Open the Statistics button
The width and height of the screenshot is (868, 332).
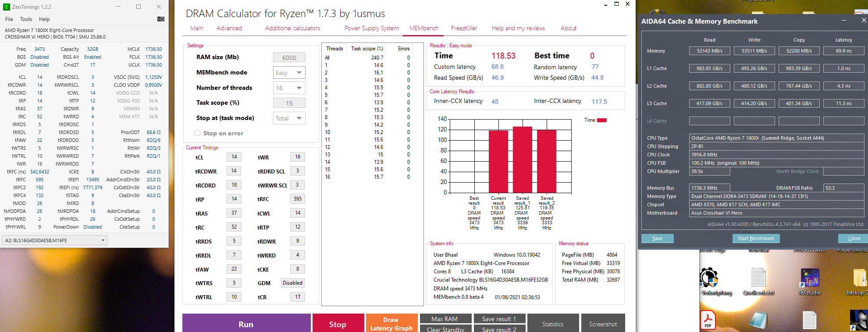[x=553, y=323]
